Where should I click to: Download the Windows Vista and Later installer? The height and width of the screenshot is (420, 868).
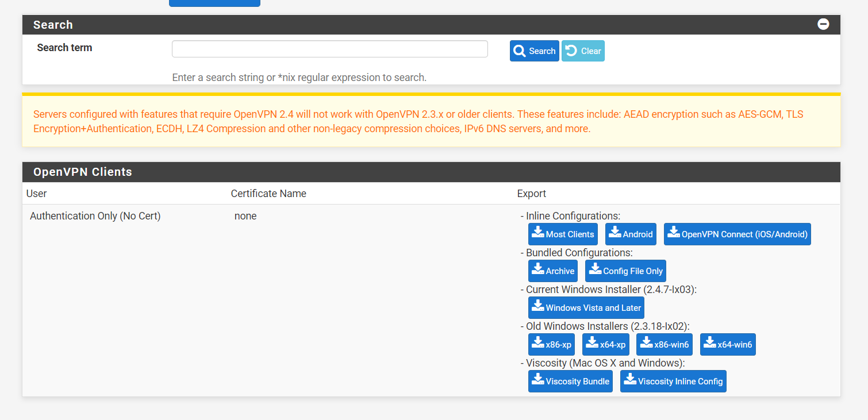[586, 307]
